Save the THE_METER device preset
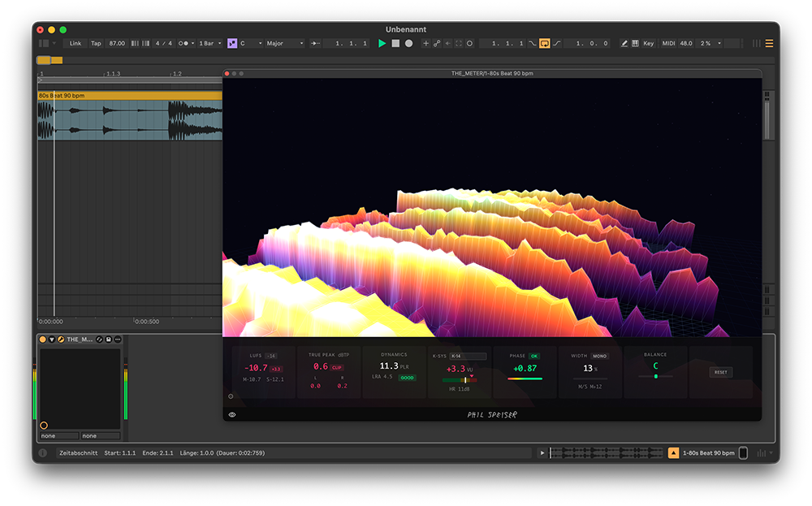 [109, 339]
